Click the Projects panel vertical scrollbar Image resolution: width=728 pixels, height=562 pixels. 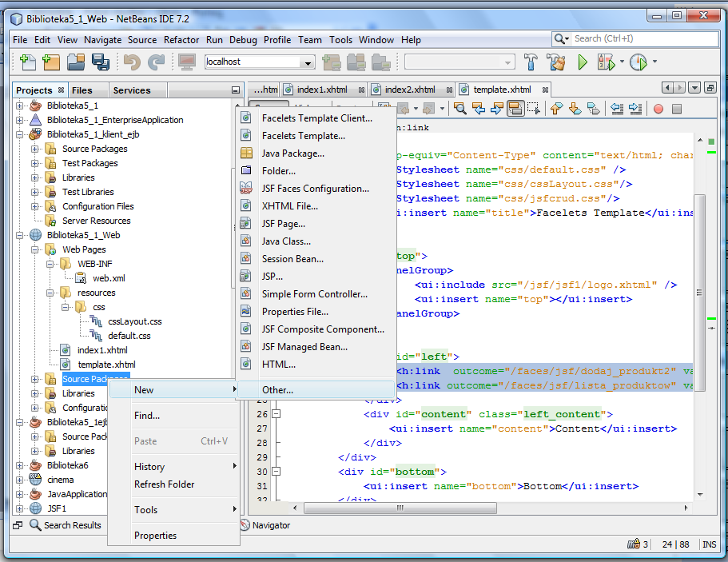pos(233,228)
